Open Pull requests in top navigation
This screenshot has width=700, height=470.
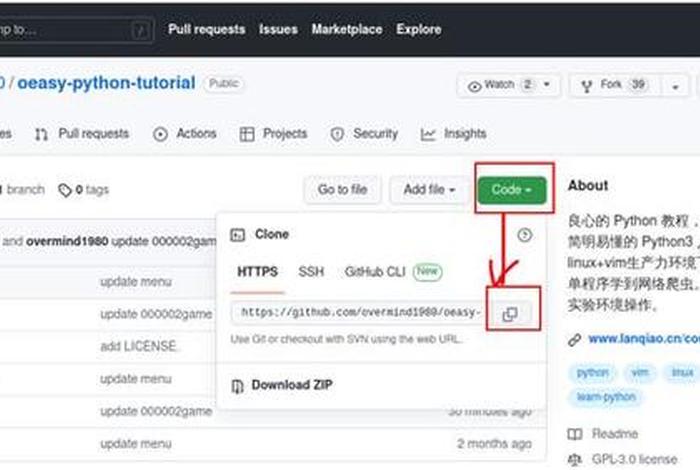tap(207, 29)
